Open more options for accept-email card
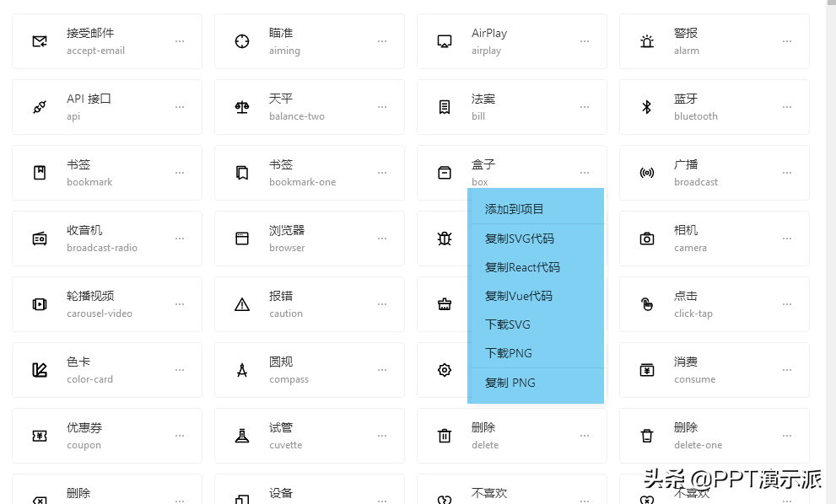The image size is (836, 504). pos(180,41)
